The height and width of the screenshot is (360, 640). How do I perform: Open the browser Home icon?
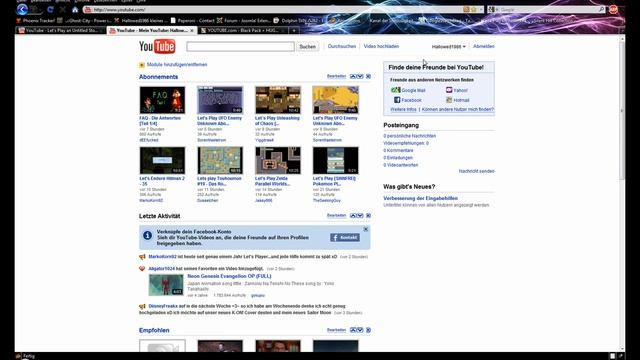pos(75,9)
